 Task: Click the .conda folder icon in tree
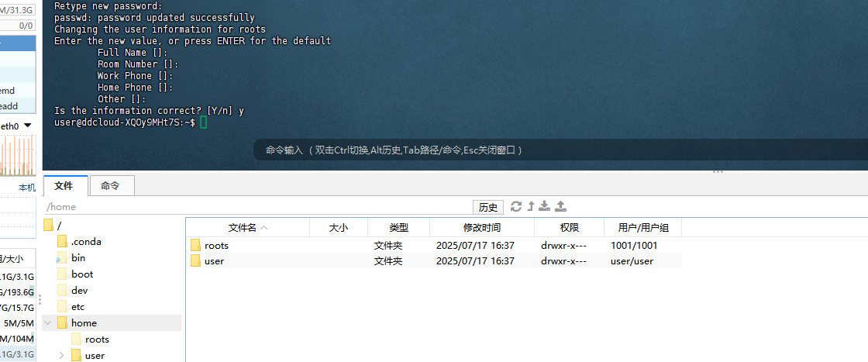pos(62,241)
